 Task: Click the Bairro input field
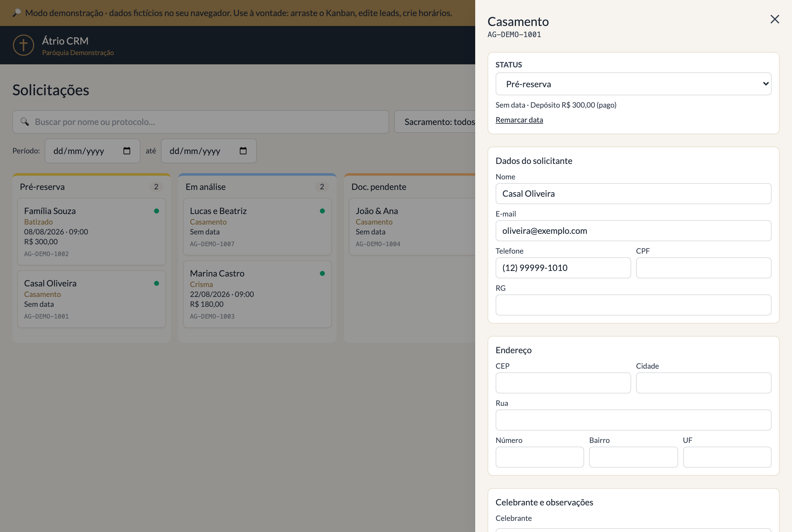pyautogui.click(x=633, y=457)
